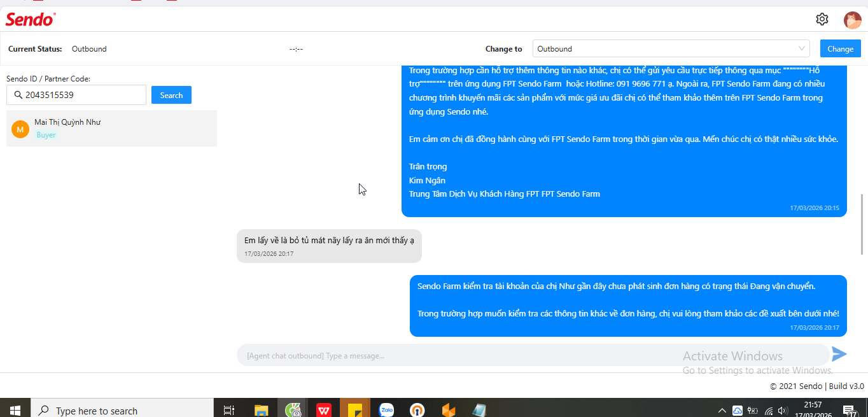Click the Change button
This screenshot has height=417, width=868.
point(840,48)
